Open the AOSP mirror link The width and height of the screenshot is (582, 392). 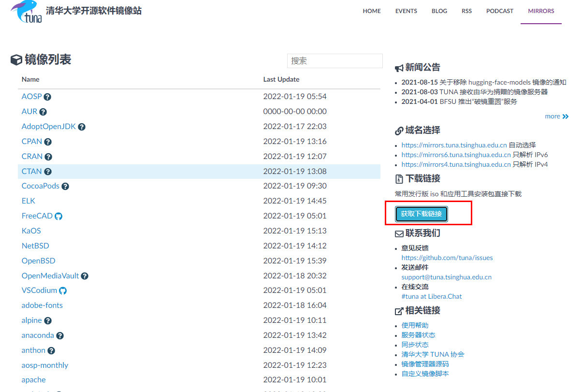pos(32,97)
